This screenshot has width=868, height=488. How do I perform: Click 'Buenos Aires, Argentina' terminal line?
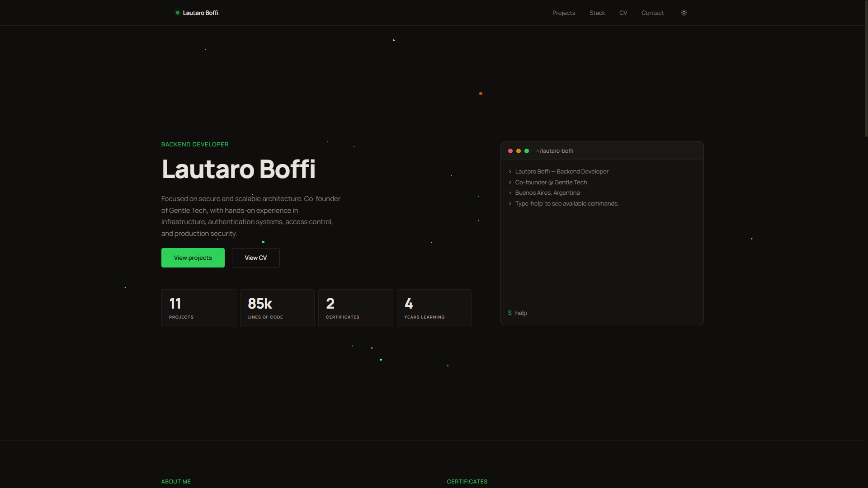coord(547,192)
